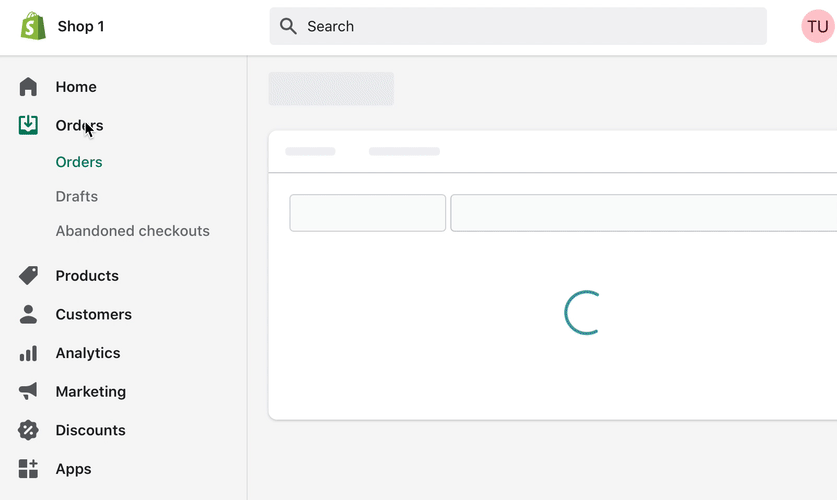Click the magnifying glass search icon
Viewport: 837px width, 500px height.
[288, 26]
